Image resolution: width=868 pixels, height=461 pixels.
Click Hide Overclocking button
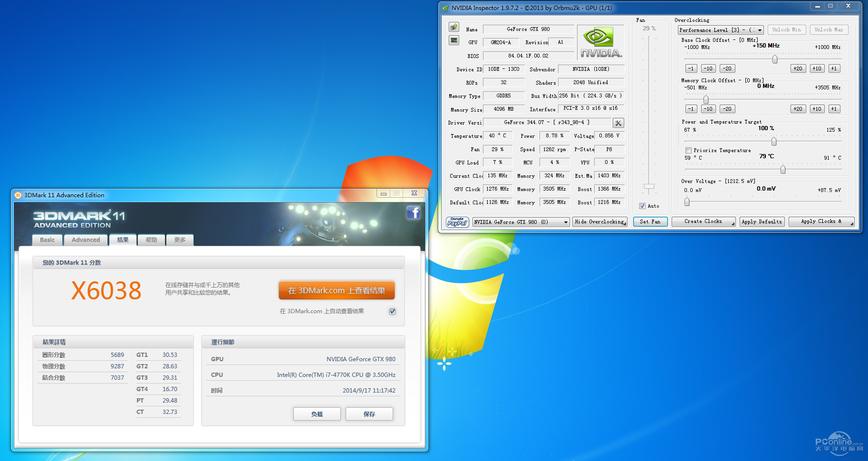pyautogui.click(x=600, y=221)
